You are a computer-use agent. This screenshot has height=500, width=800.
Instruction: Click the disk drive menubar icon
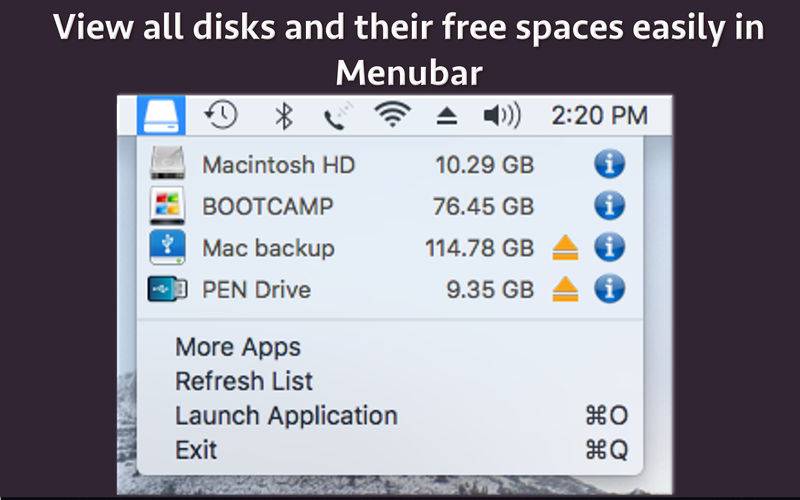[161, 115]
